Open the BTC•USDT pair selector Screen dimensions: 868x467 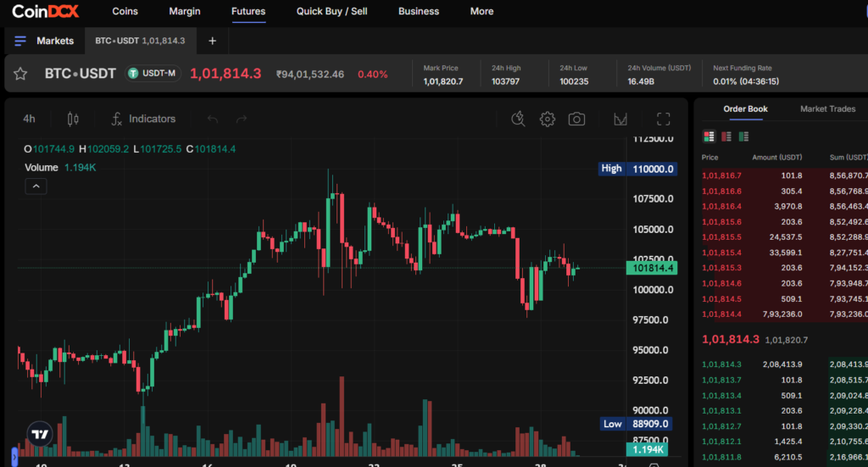(81, 74)
